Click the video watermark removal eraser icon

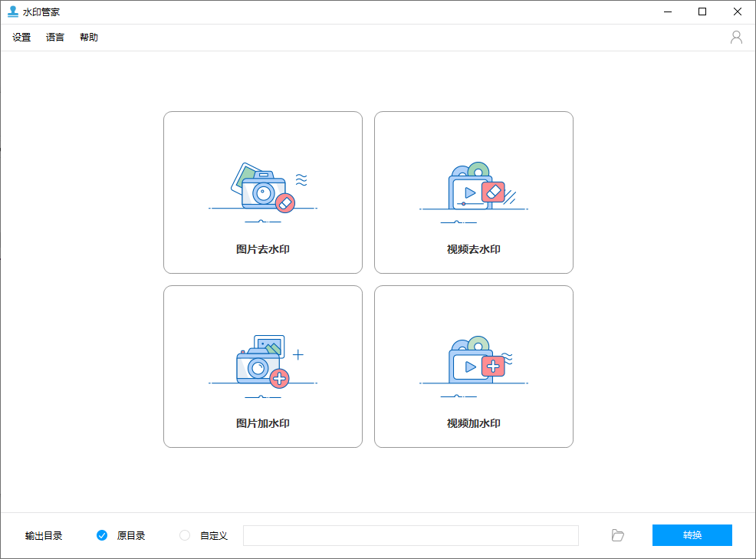coord(493,192)
